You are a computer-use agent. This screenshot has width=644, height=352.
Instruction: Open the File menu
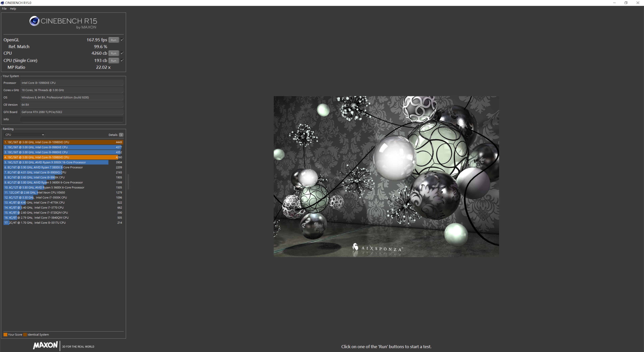point(4,9)
